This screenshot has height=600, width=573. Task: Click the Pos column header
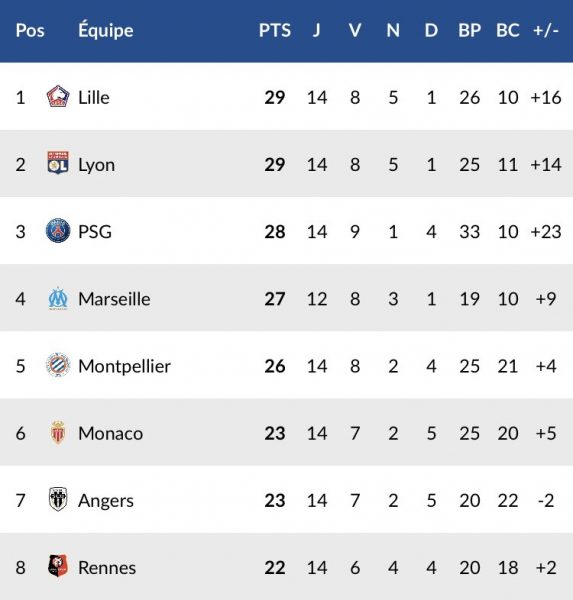[x=30, y=30]
